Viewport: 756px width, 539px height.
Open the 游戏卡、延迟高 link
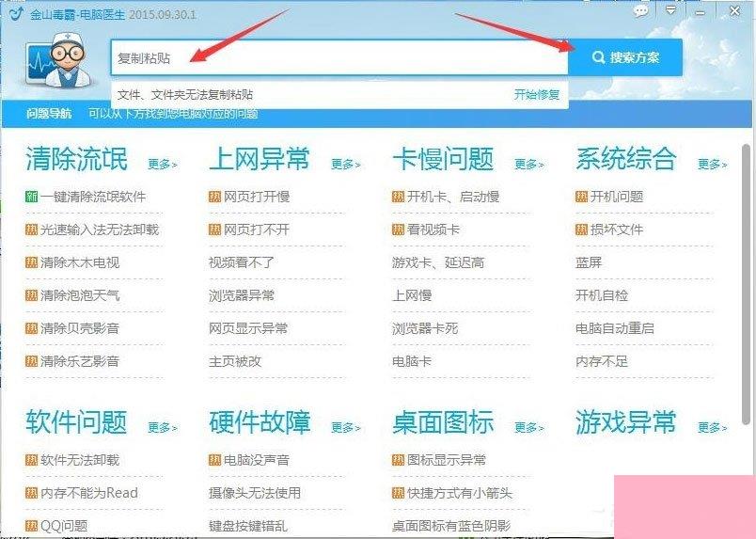click(x=438, y=262)
